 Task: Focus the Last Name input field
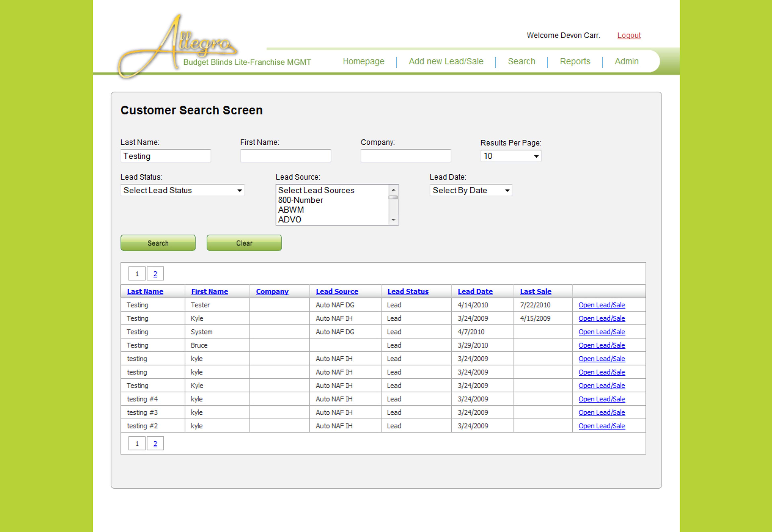(166, 156)
